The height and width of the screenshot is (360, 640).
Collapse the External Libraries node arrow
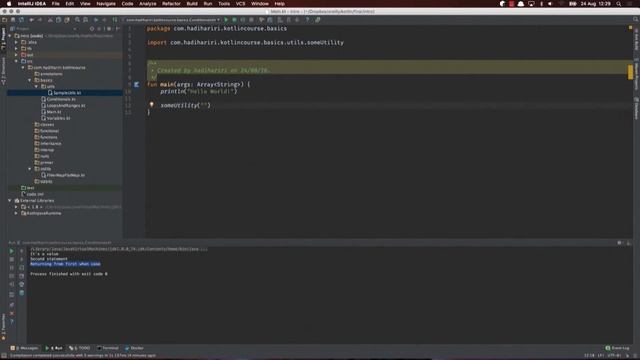coord(10,200)
